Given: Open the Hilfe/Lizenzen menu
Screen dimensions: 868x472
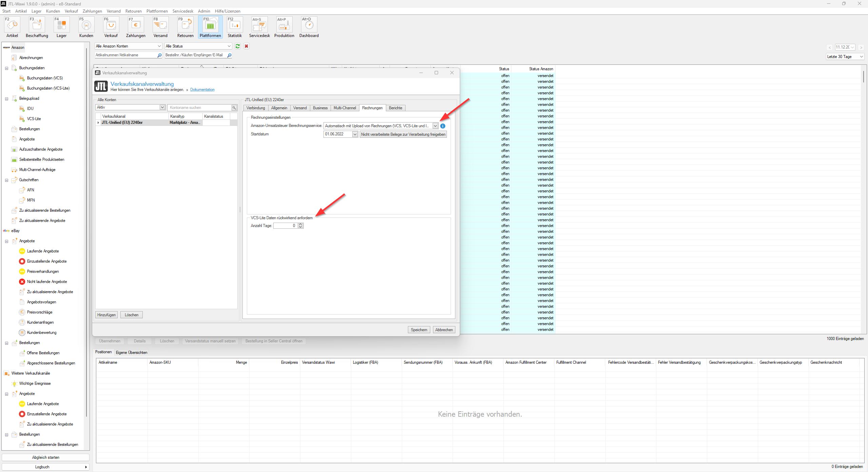Looking at the screenshot, I should pyautogui.click(x=228, y=11).
